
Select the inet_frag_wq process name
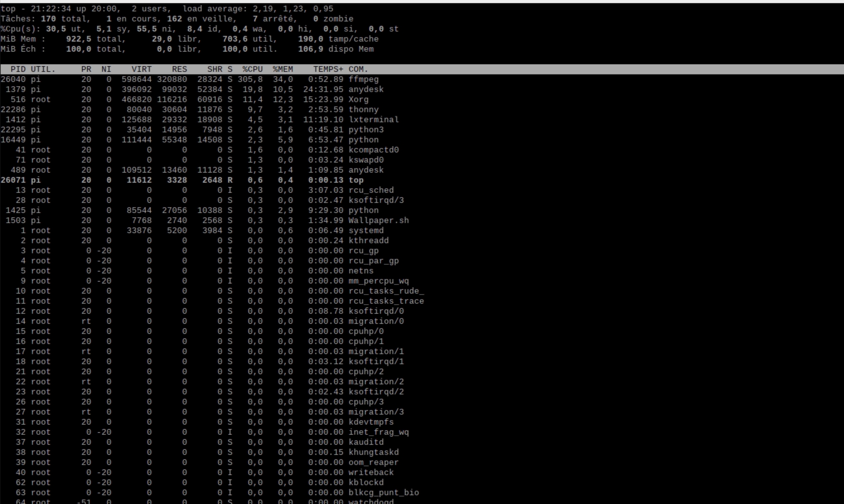point(379,432)
